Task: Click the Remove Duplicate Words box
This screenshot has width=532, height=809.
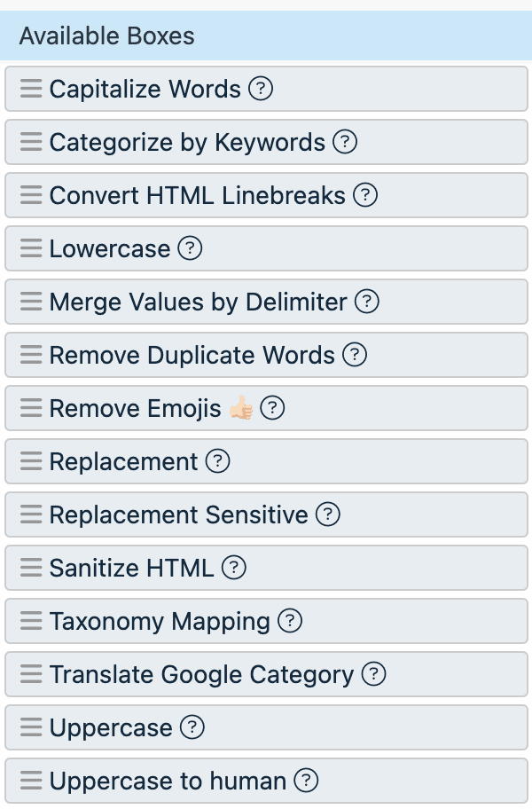Action: tap(192, 355)
